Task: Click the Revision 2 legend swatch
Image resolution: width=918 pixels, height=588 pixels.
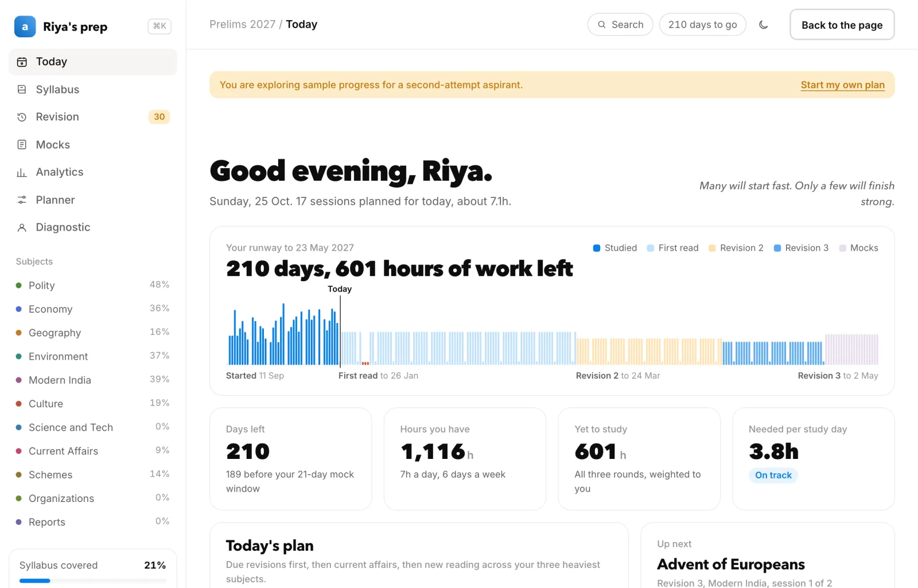Action: pos(712,248)
